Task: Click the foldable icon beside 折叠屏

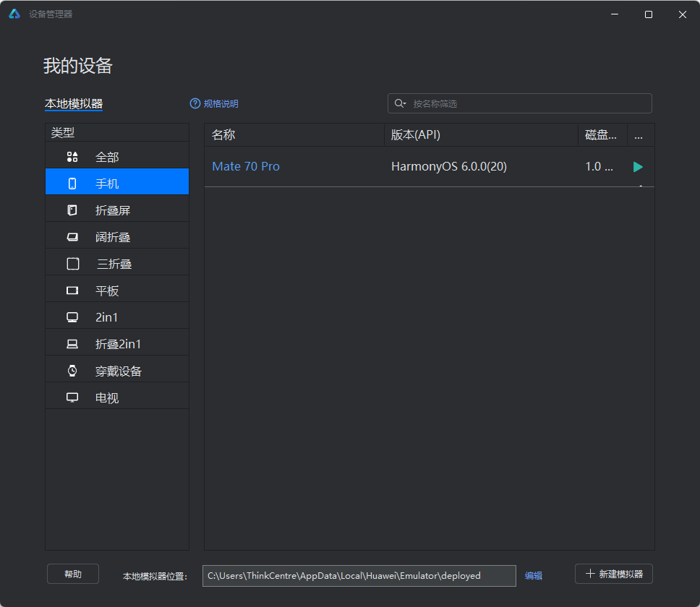Action: pos(72,210)
